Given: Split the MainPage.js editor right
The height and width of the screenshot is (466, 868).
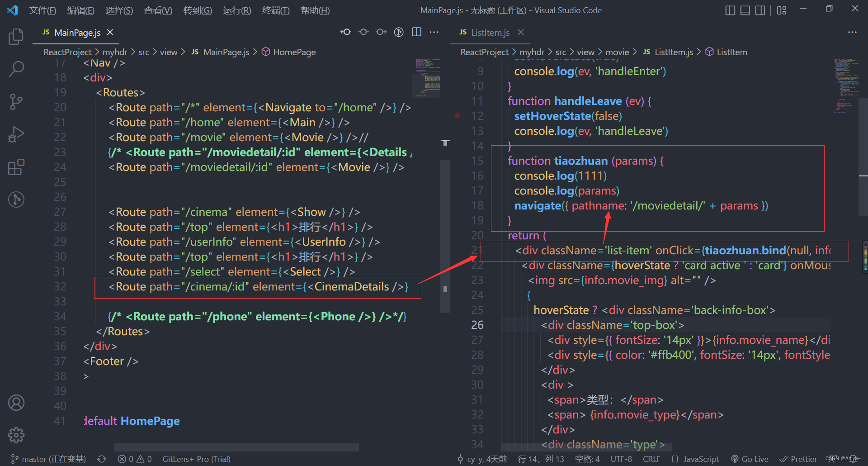Looking at the screenshot, I should coord(417,32).
